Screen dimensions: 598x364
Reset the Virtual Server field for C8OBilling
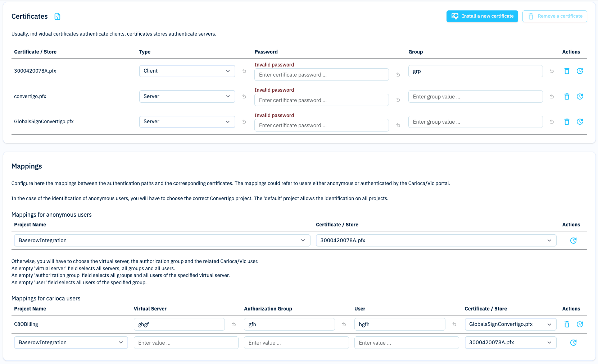(x=234, y=324)
